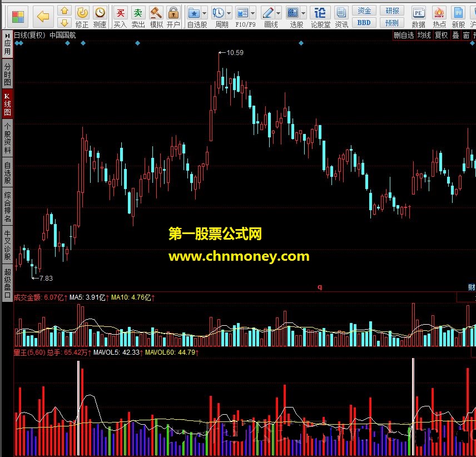Click the 选股 stock picker icon
Viewport: 476px width, 457px height.
(293, 13)
